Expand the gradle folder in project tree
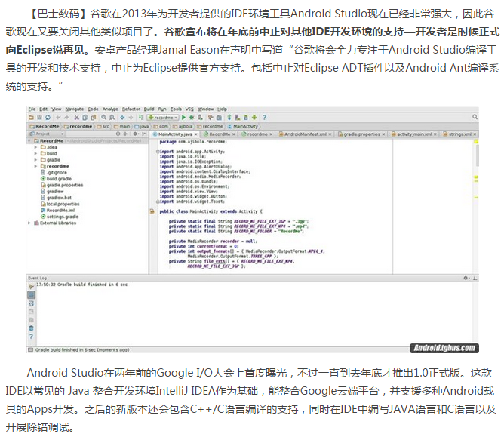The image size is (504, 437). tap(36, 160)
